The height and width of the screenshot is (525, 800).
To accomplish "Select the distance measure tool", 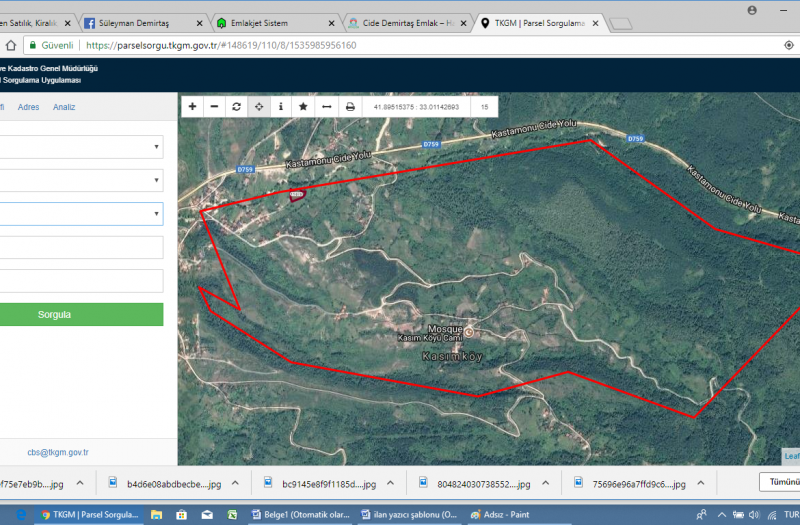I will 325,106.
